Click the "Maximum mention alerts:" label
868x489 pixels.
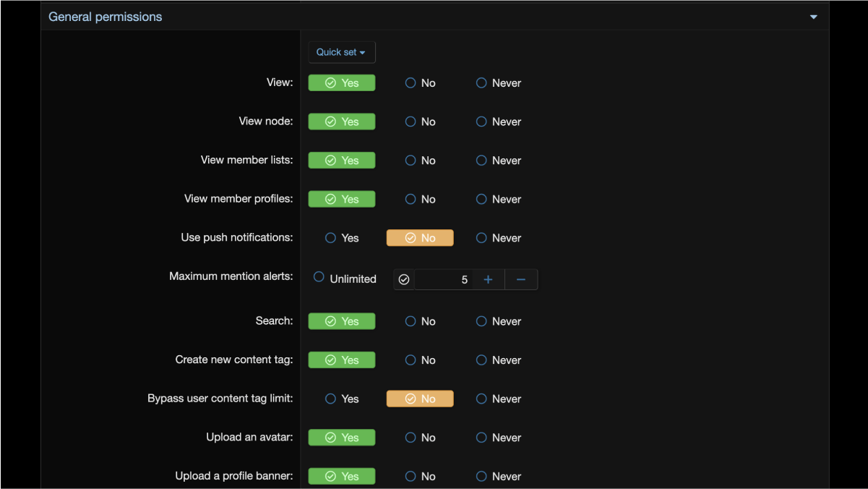[231, 276]
